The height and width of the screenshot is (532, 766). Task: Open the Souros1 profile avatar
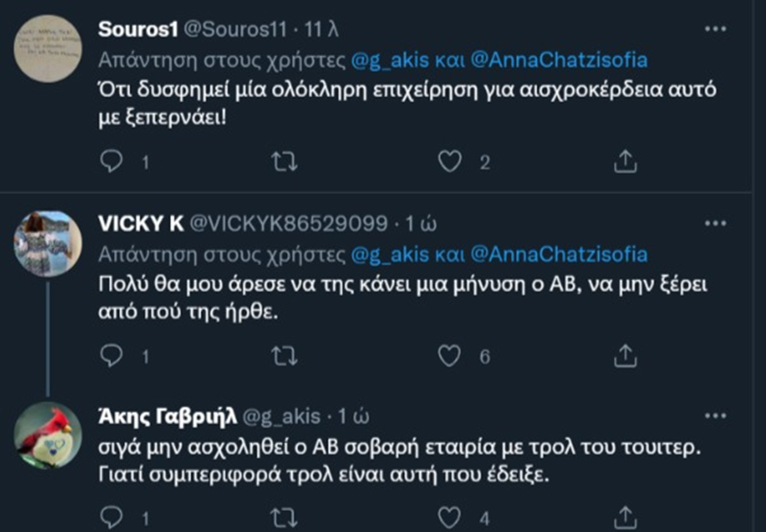click(x=48, y=50)
